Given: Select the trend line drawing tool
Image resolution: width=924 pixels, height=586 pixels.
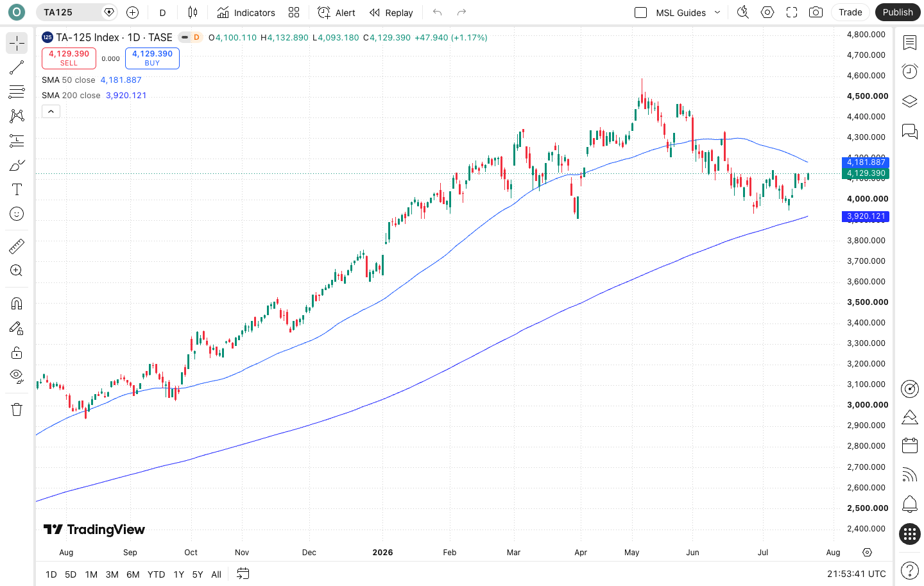Looking at the screenshot, I should click(17, 67).
